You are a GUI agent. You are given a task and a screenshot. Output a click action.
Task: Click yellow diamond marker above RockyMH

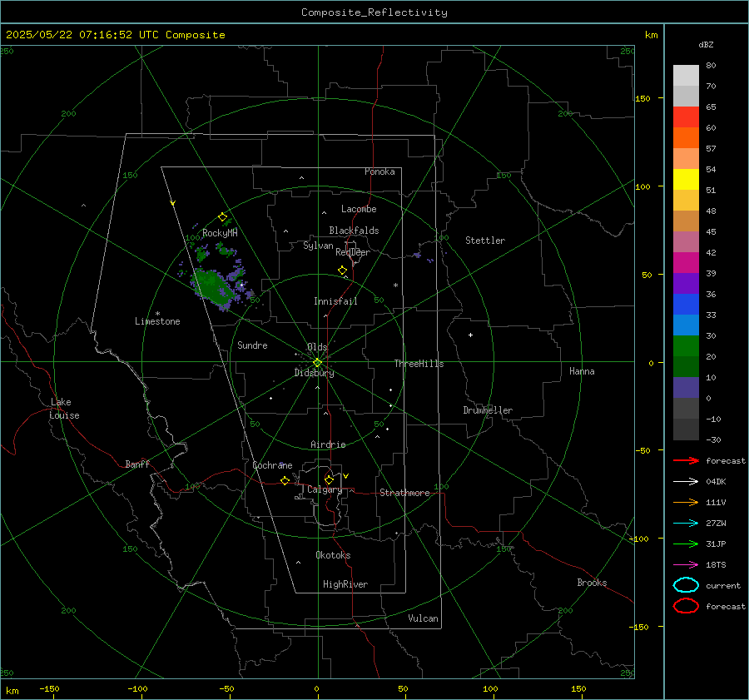point(222,217)
